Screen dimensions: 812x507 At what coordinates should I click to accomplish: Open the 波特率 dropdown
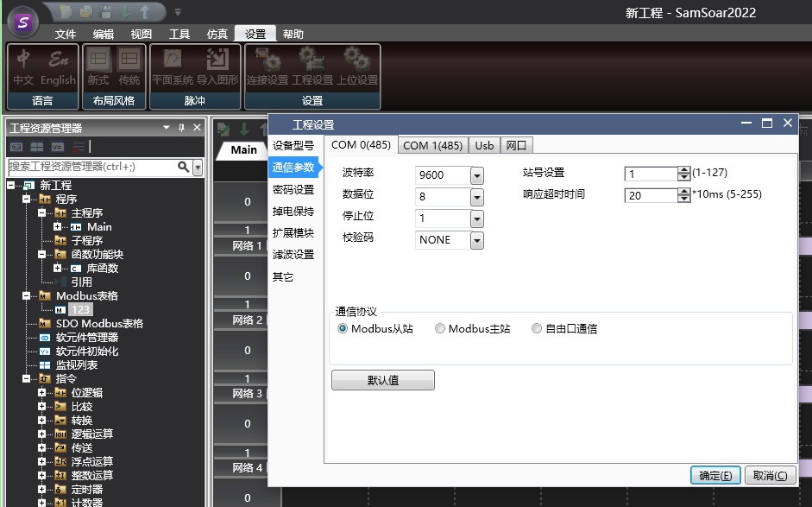pos(479,174)
